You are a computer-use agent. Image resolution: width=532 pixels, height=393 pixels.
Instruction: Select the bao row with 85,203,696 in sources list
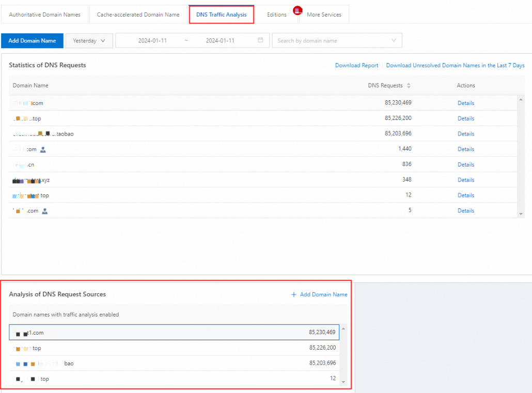click(174, 363)
